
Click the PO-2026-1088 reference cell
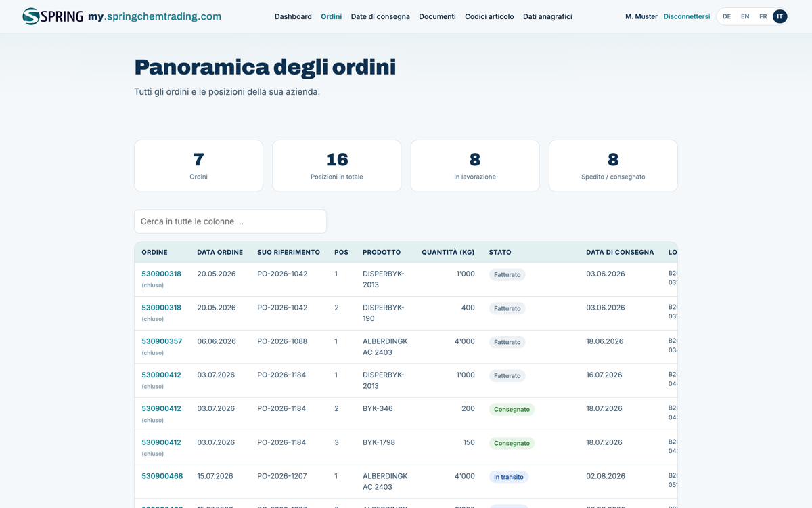(x=282, y=341)
